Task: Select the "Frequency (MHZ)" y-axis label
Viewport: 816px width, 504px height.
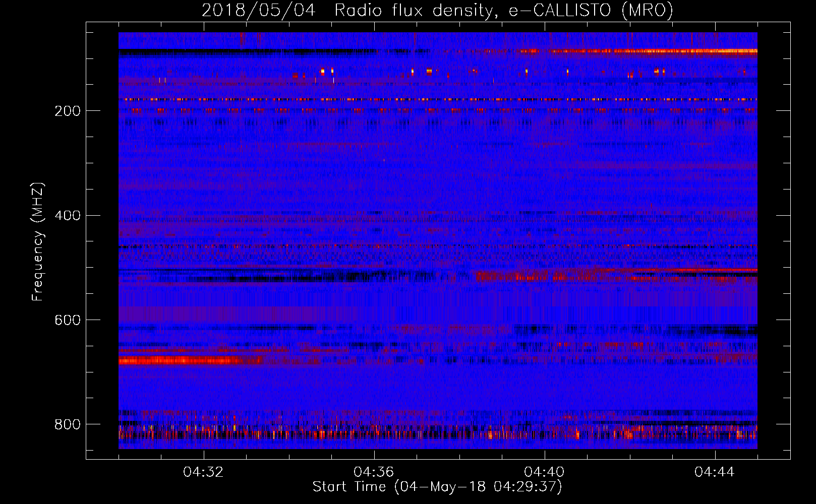Action: click(x=38, y=241)
